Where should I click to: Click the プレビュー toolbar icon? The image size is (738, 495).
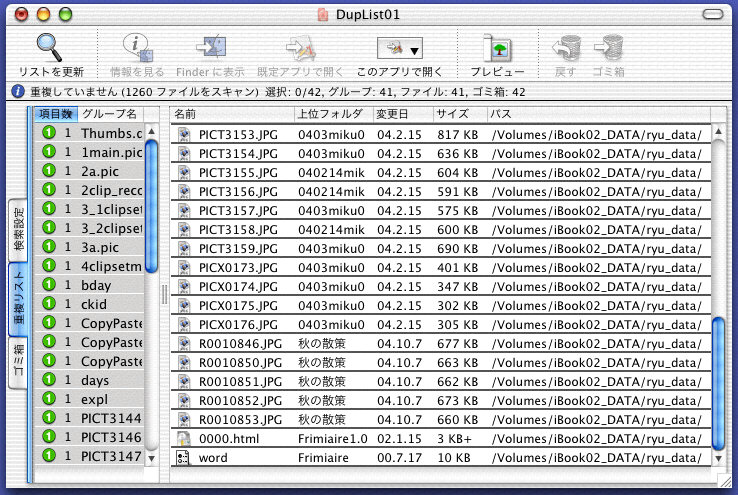(x=497, y=48)
